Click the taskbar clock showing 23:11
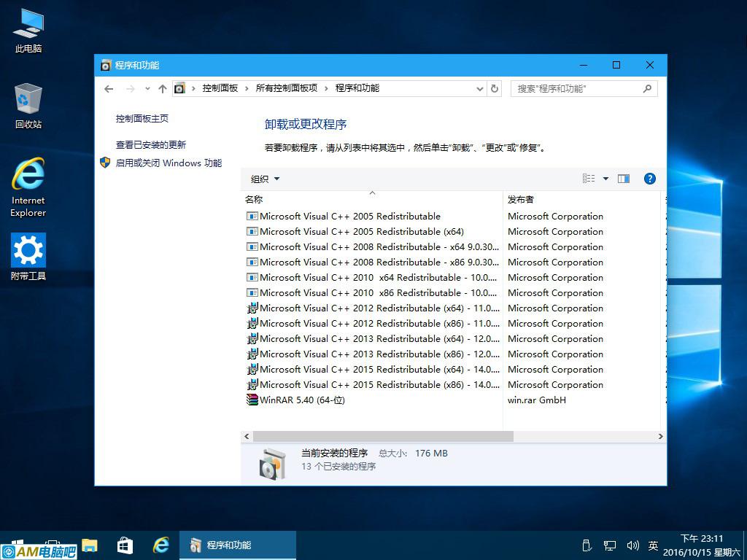Image resolution: width=747 pixels, height=560 pixels. click(702, 545)
